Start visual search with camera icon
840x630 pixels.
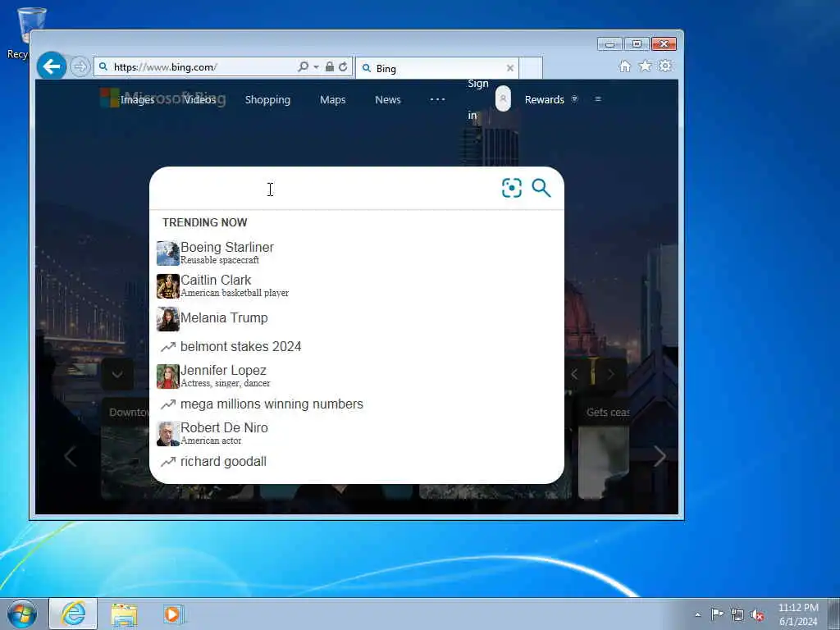(x=512, y=188)
